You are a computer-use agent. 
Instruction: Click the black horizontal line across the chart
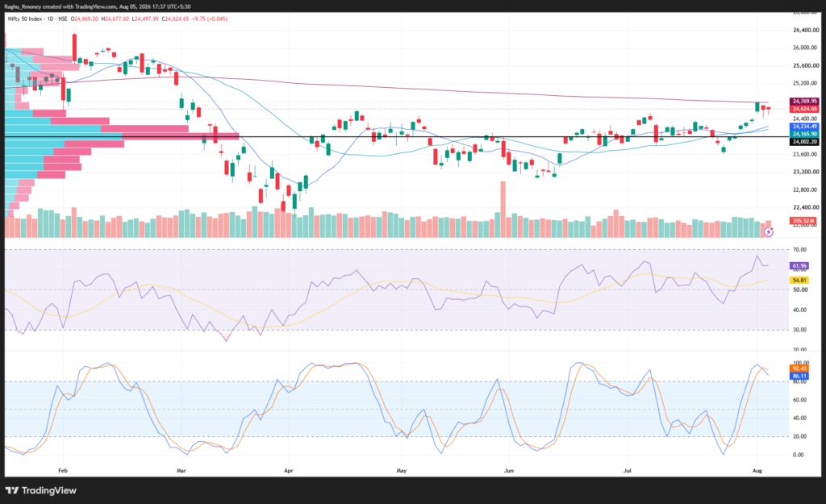click(397, 137)
